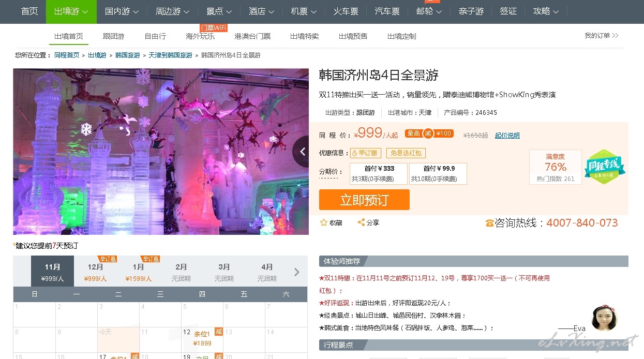Open the 首页 item in top navigation
Viewport: 644px width, 359px height.
pyautogui.click(x=29, y=11)
